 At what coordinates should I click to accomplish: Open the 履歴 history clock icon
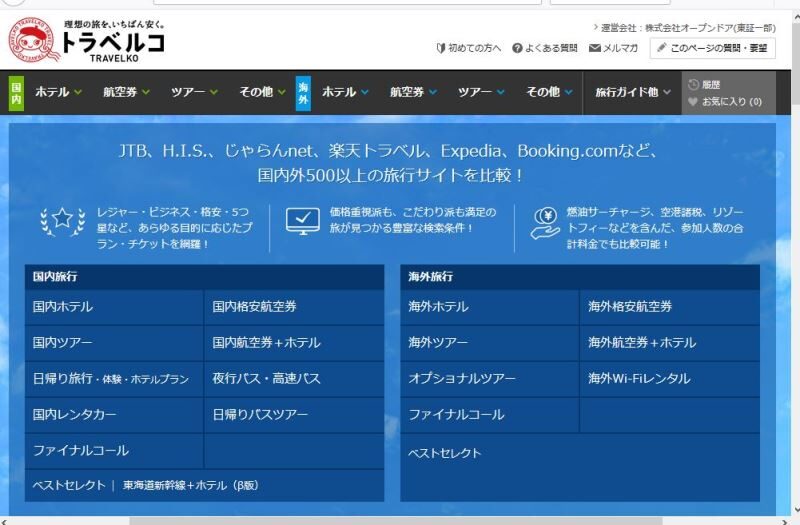click(x=694, y=85)
